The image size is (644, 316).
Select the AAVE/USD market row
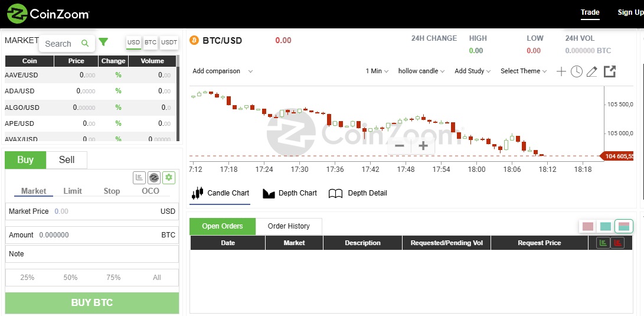[90, 75]
